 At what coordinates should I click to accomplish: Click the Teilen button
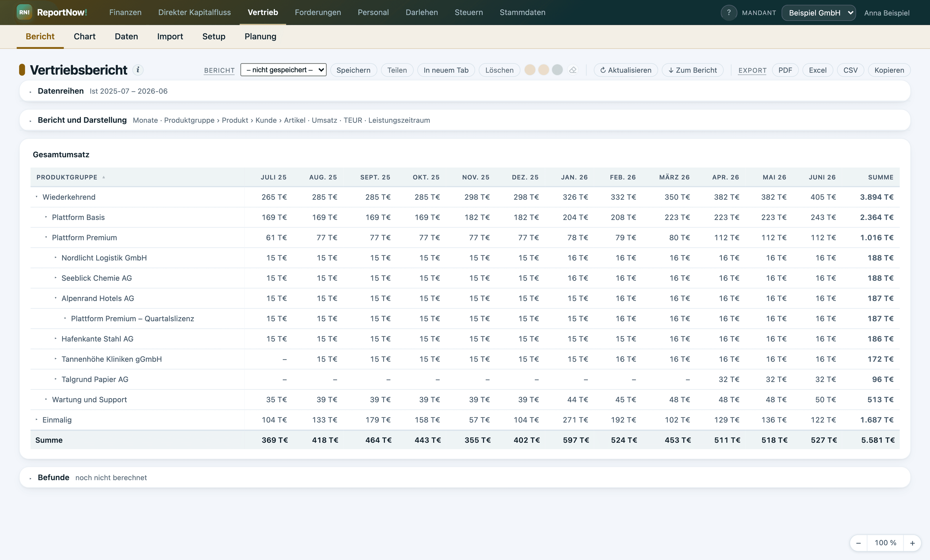tap(397, 70)
